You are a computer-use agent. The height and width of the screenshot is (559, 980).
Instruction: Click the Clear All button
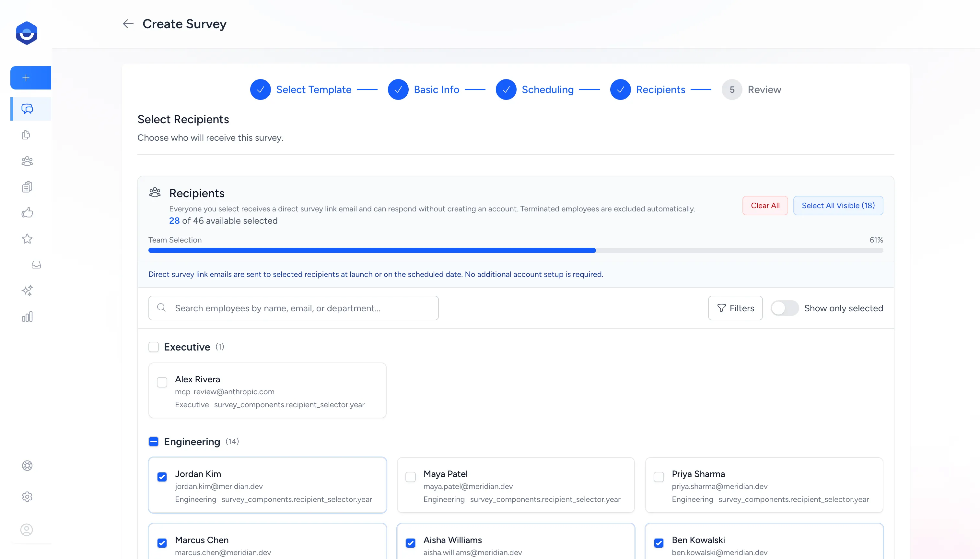point(765,206)
